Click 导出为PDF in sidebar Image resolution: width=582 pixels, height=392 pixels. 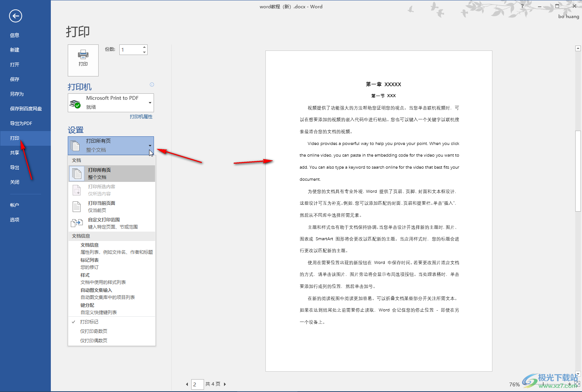[25, 124]
